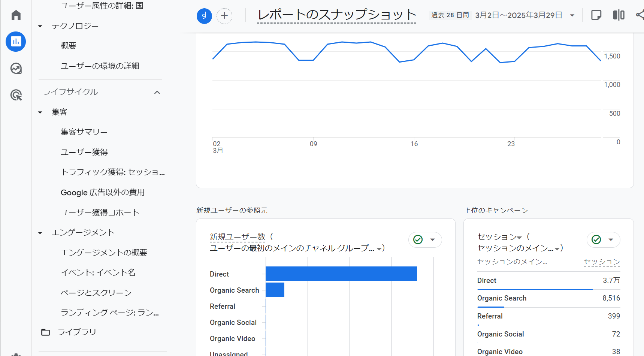
Task: Click the add comparison plus icon
Action: (x=224, y=16)
